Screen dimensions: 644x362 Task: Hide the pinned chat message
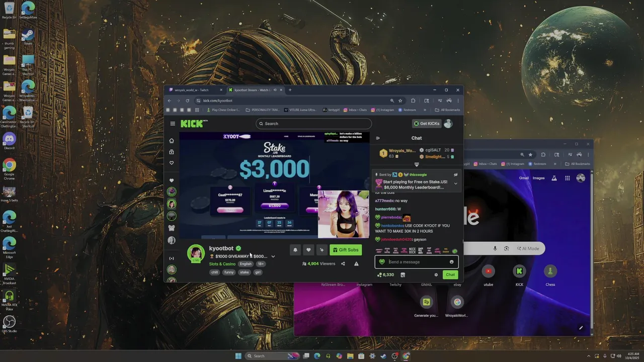pyautogui.click(x=456, y=175)
